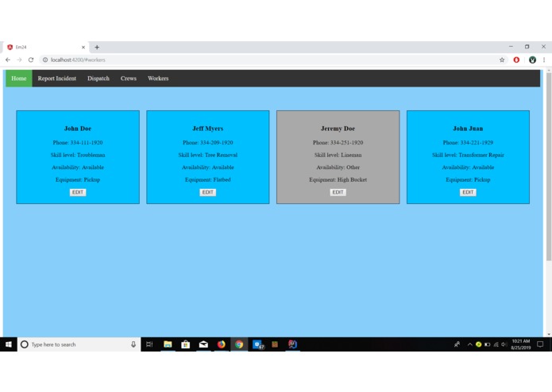Open the green profile avatar icon

pyautogui.click(x=532, y=60)
